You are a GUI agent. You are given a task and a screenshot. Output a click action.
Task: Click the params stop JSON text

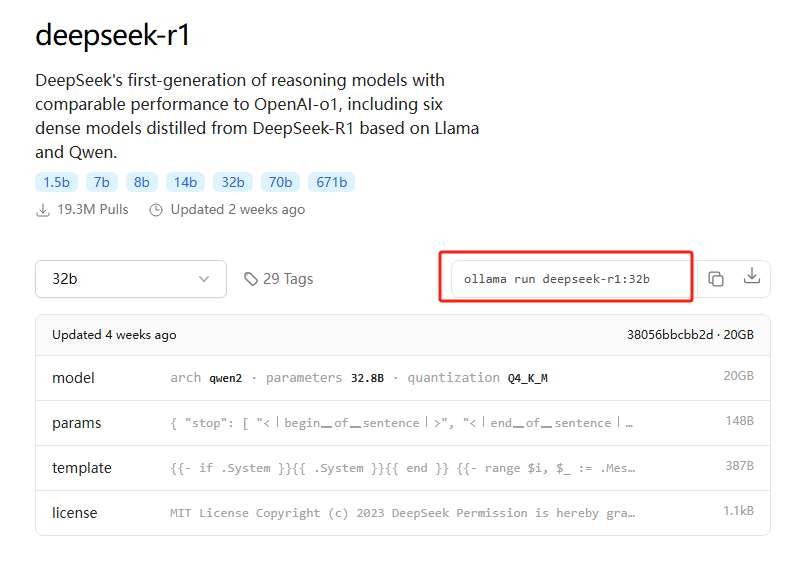[401, 423]
